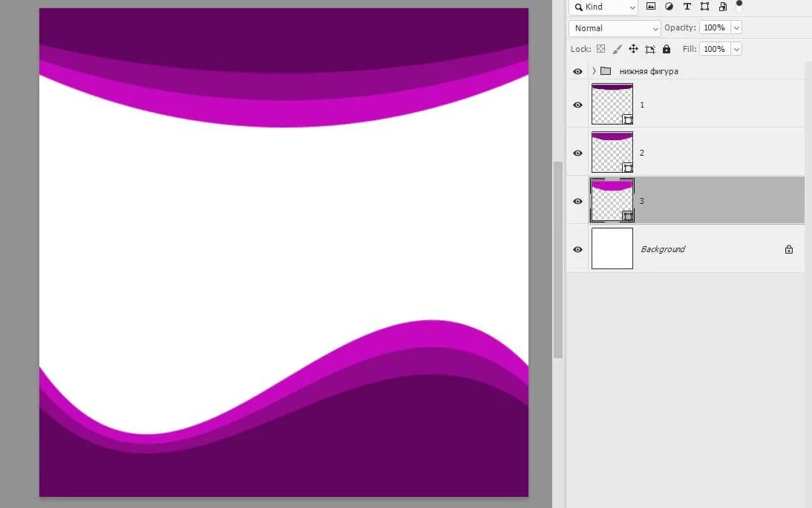Toggle layer filtering switch on or off
Screen dimensions: 812x508
point(739,5)
